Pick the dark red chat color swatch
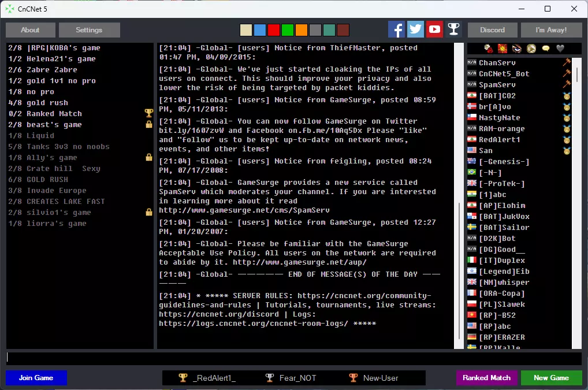This screenshot has width=588, height=390. (343, 30)
